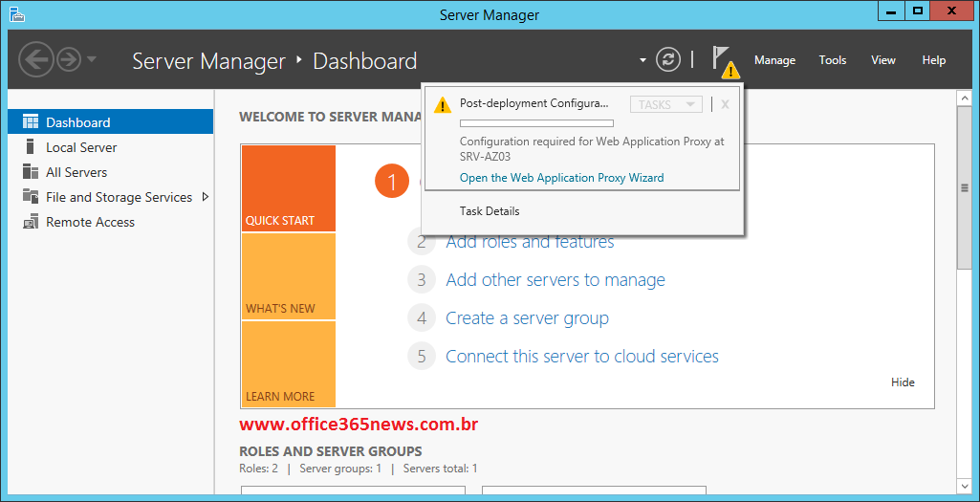Select the All Servers sidebar icon
Image resolution: width=980 pixels, height=502 pixels.
(30, 172)
